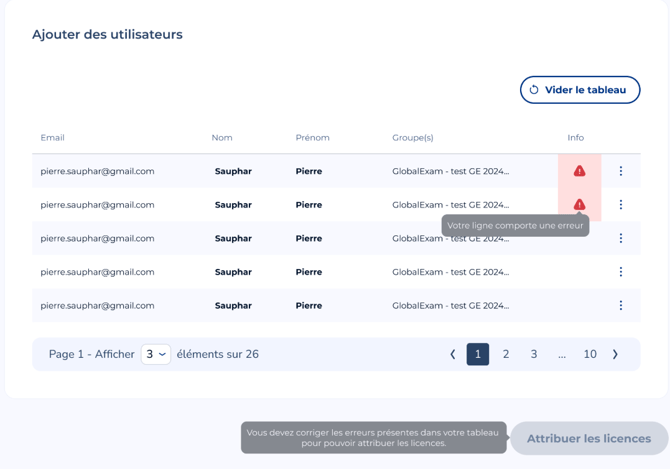
Task: Jump to page 2 in pagination
Action: tap(506, 354)
